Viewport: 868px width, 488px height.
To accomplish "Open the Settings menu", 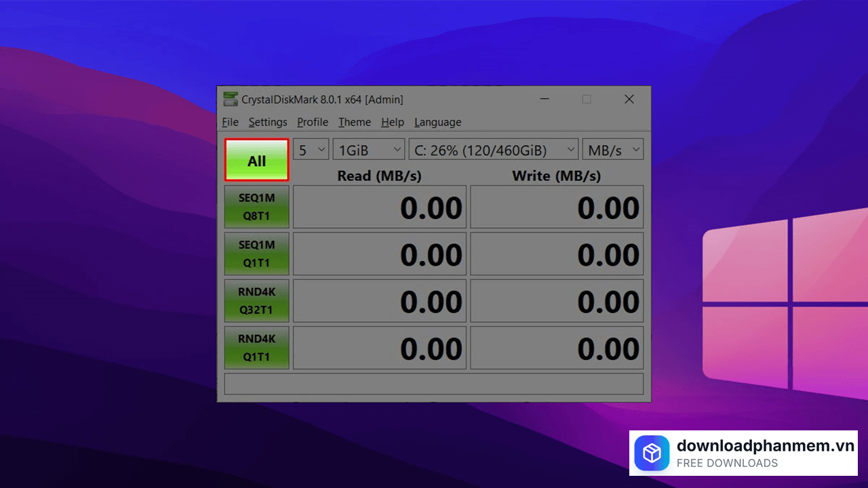I will pos(268,122).
